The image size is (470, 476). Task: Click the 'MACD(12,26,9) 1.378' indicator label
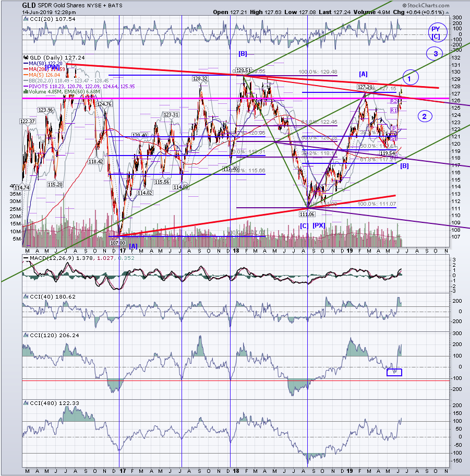click(x=62, y=258)
